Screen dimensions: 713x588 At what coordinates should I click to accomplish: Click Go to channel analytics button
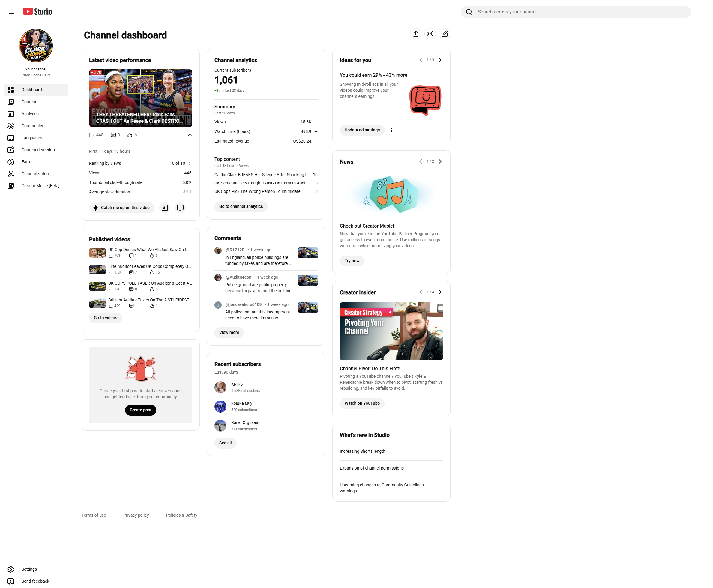[x=241, y=207]
